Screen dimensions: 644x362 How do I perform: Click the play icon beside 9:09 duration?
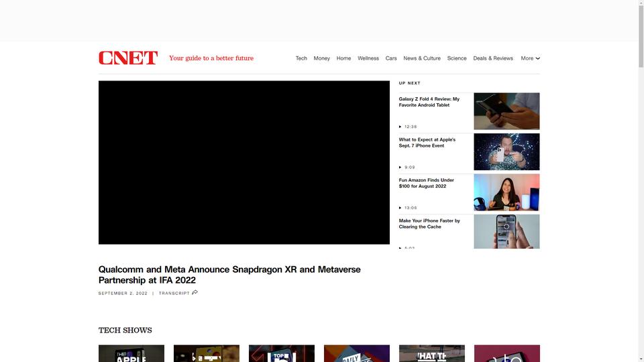400,168
